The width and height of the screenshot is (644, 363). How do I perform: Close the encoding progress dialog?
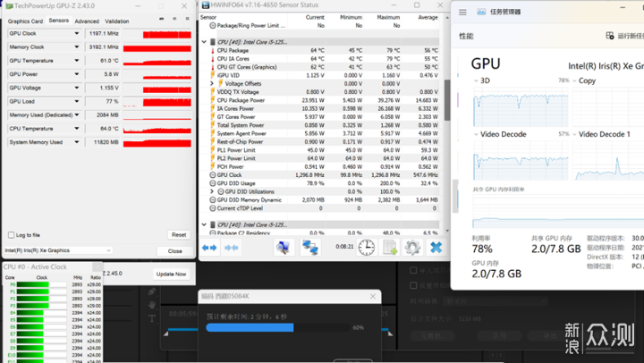tap(372, 296)
